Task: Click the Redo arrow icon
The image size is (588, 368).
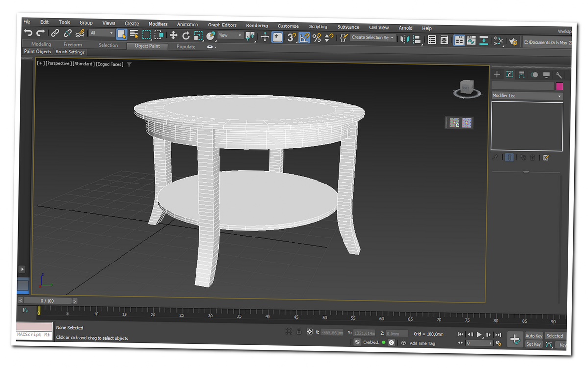Action: pos(40,33)
